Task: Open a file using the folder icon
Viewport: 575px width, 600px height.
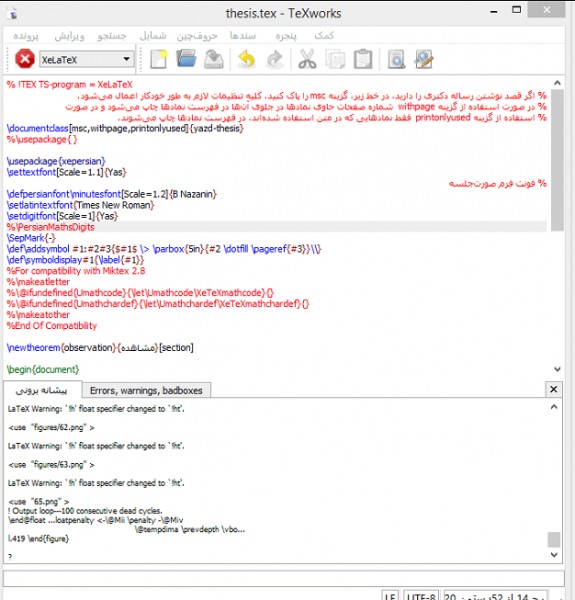Action: pos(186,59)
